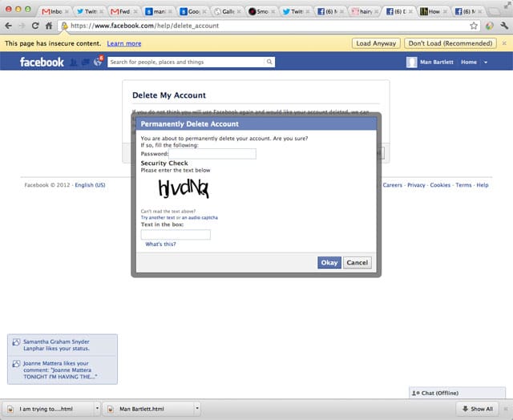Confirm deletion with the Okay button
513x420 pixels.
329,262
